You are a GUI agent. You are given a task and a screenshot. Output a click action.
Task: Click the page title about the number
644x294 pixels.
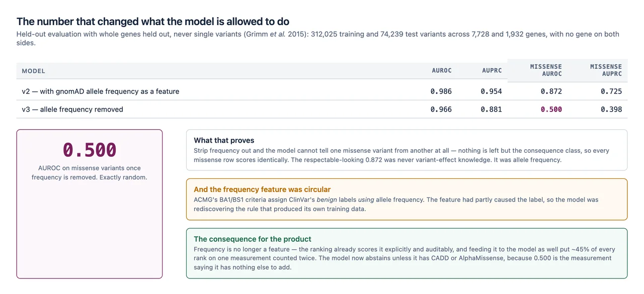pos(153,22)
